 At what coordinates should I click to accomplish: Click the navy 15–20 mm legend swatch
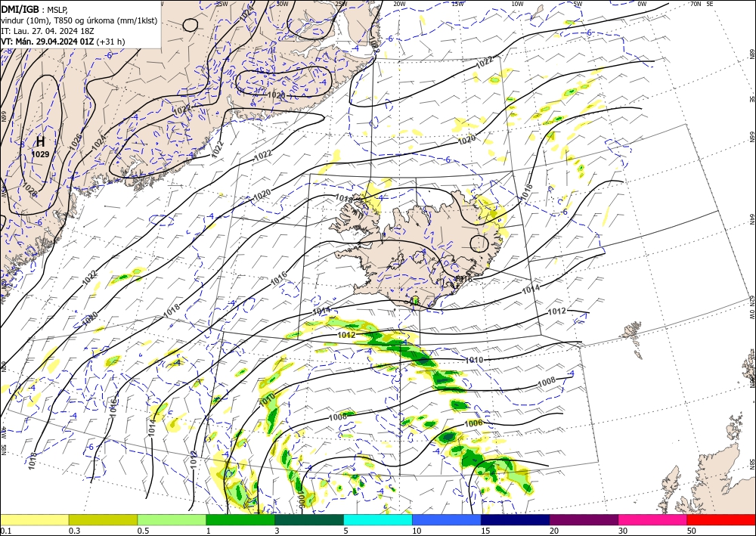(516, 519)
